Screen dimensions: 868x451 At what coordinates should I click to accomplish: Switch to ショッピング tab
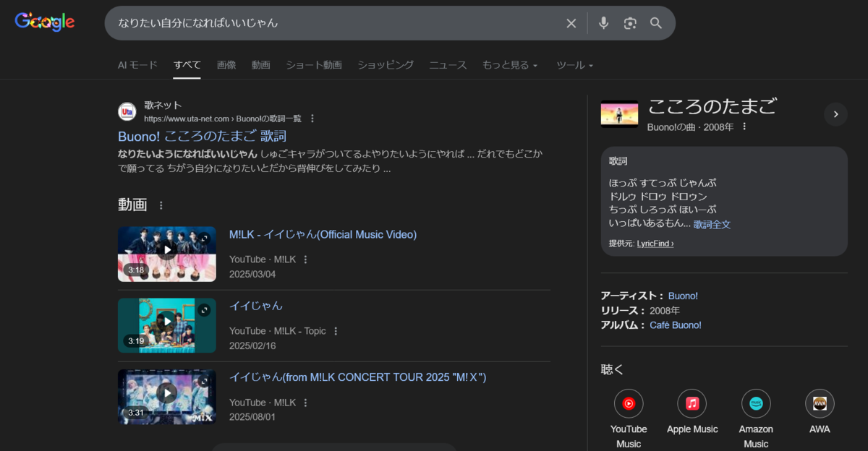(386, 65)
